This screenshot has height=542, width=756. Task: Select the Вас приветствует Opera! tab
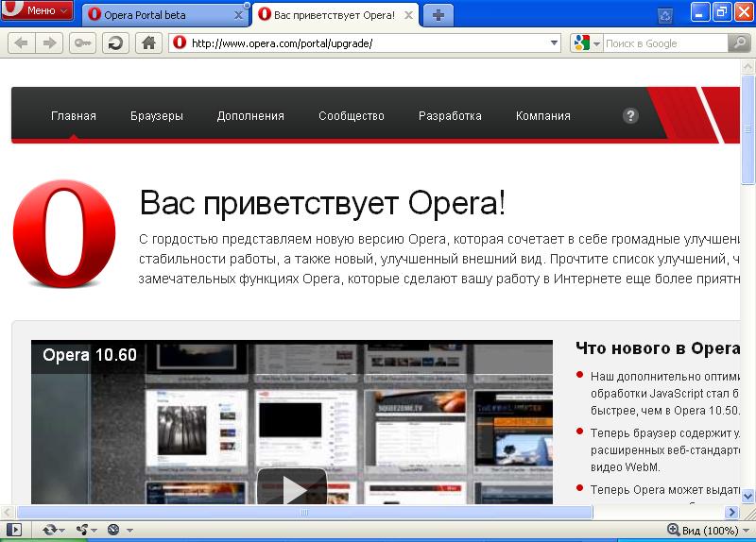(x=335, y=15)
